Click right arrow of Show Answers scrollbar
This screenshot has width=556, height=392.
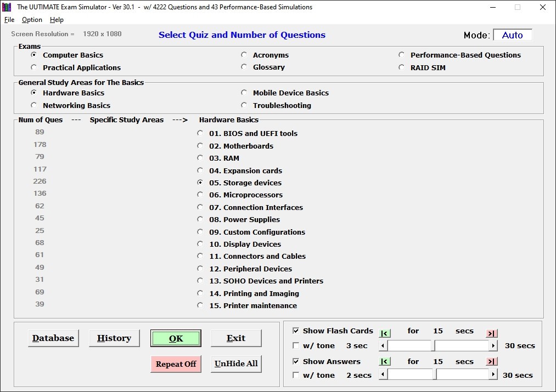(493, 374)
